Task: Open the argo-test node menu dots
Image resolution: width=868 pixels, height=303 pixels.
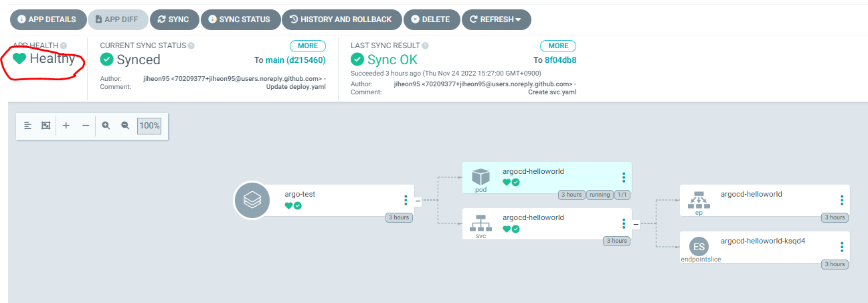Action: [406, 200]
